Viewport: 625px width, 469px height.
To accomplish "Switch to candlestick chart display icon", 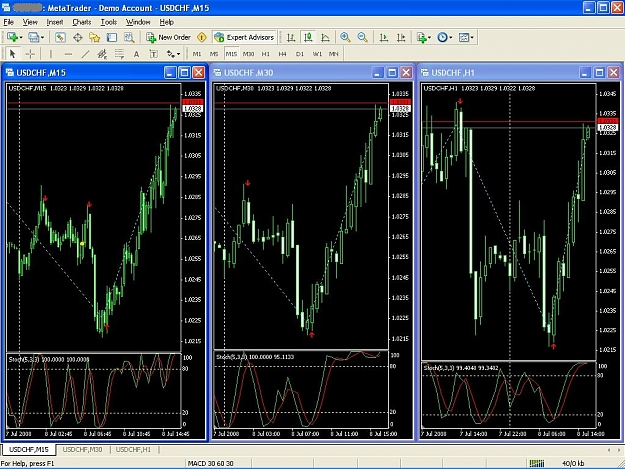I will [x=308, y=37].
